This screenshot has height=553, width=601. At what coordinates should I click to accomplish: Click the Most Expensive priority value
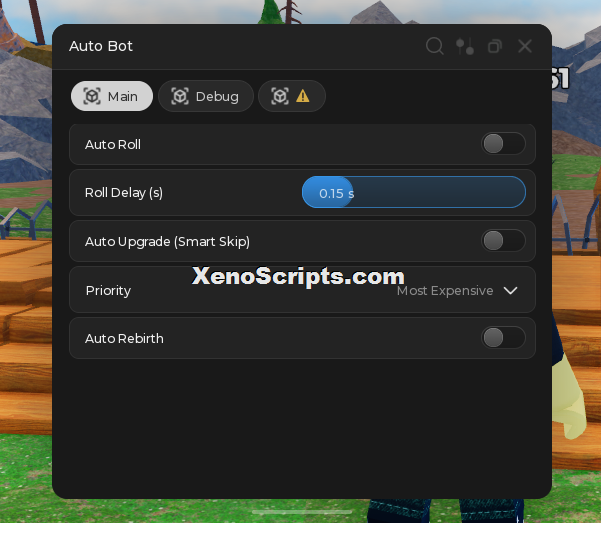coord(445,290)
